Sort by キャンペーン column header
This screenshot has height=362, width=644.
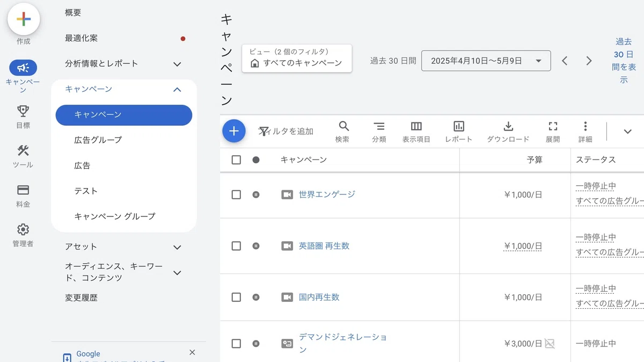[304, 160]
